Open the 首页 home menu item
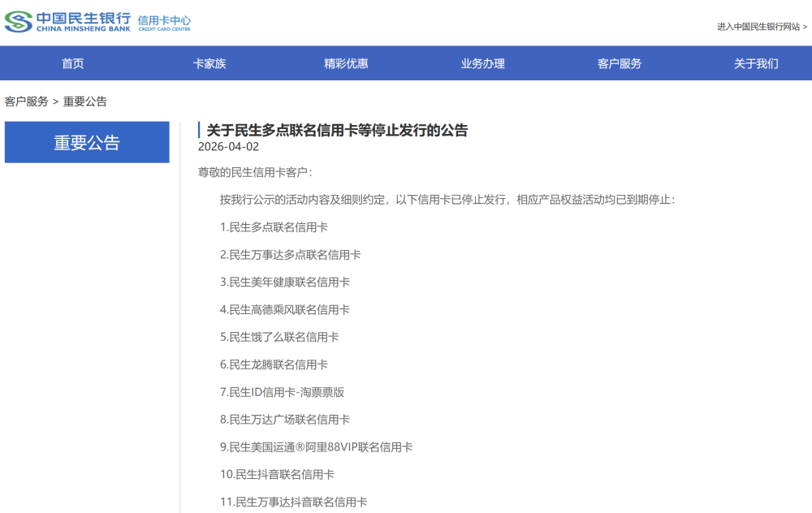Image resolution: width=812 pixels, height=513 pixels. tap(72, 63)
